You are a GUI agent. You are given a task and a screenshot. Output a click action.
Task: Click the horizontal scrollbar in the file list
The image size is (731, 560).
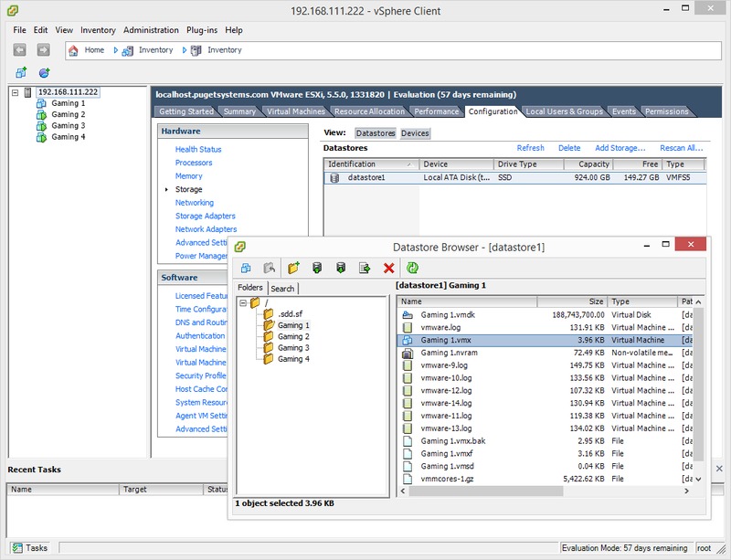[485, 491]
